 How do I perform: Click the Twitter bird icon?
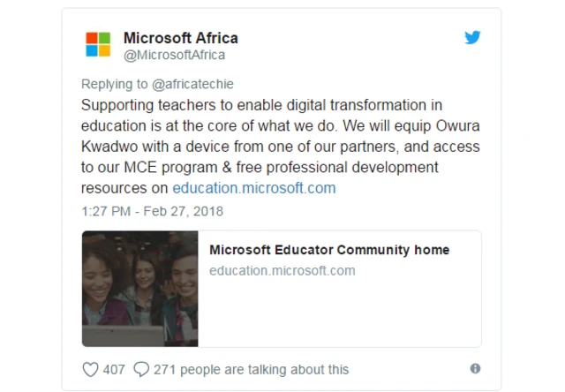coord(473,38)
